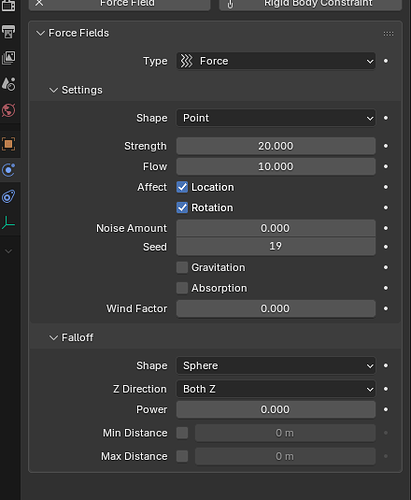Open the force field Type dropdown
The height and width of the screenshot is (500, 411).
pos(276,61)
